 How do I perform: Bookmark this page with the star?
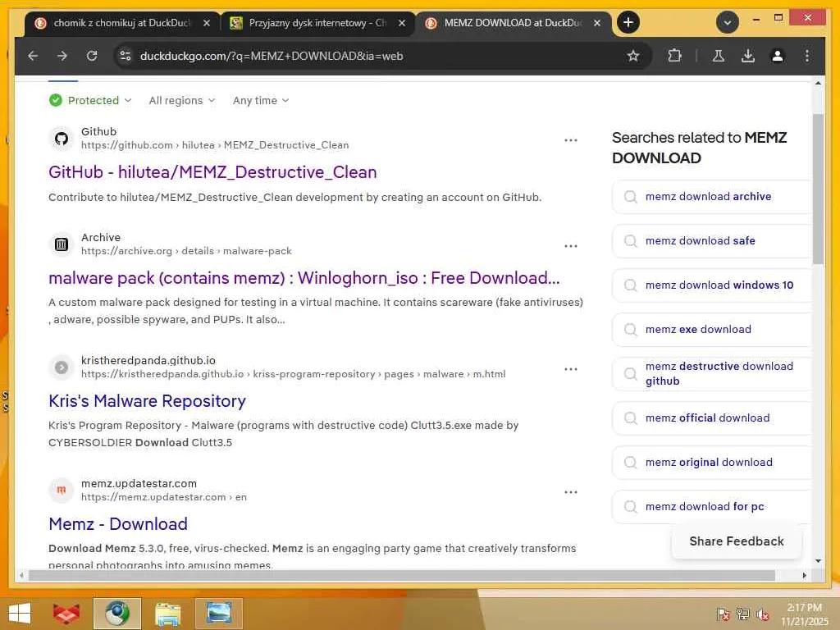click(x=633, y=56)
